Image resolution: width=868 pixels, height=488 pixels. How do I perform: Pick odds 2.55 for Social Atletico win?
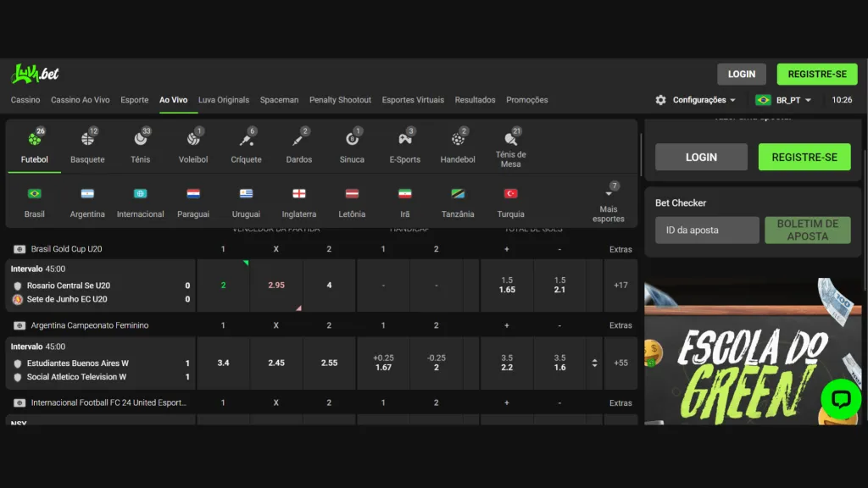coord(329,363)
